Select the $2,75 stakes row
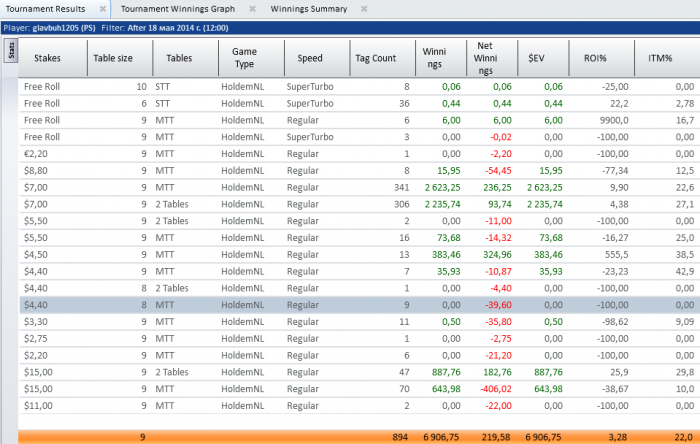 point(359,339)
